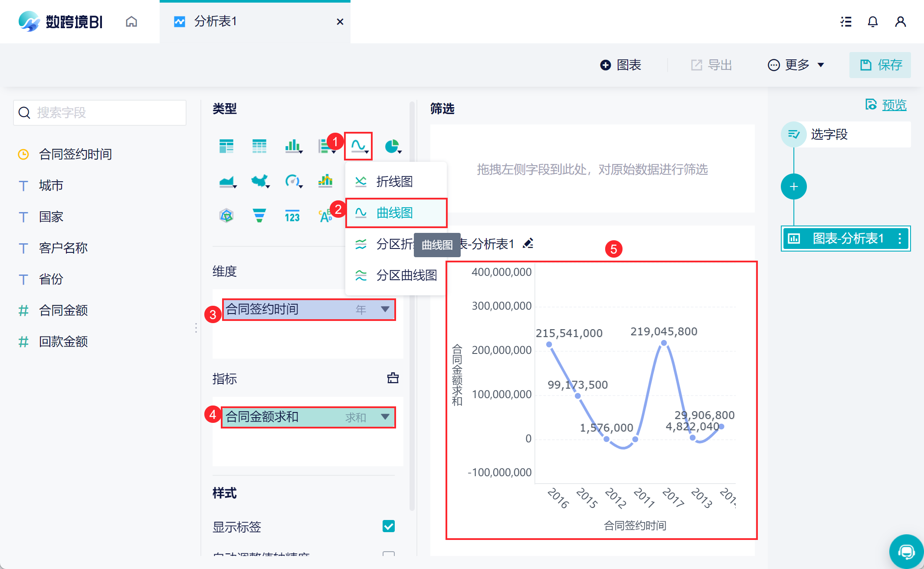Click the 保存 button
This screenshot has height=569, width=924.
click(880, 65)
